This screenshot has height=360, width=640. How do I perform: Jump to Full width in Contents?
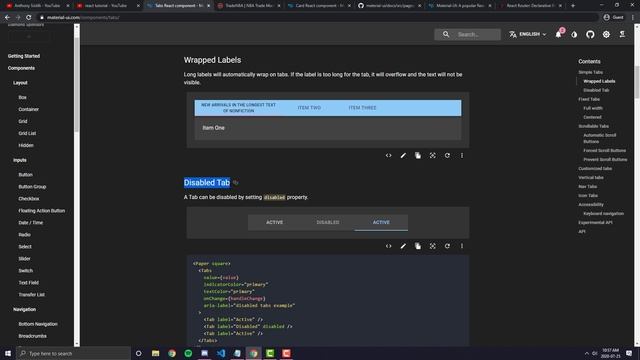pyautogui.click(x=593, y=108)
